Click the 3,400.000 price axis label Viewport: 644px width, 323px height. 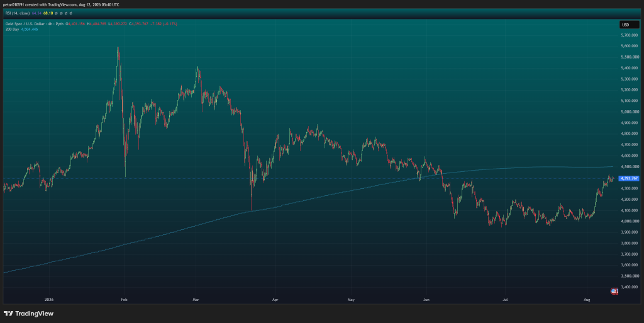(630, 287)
